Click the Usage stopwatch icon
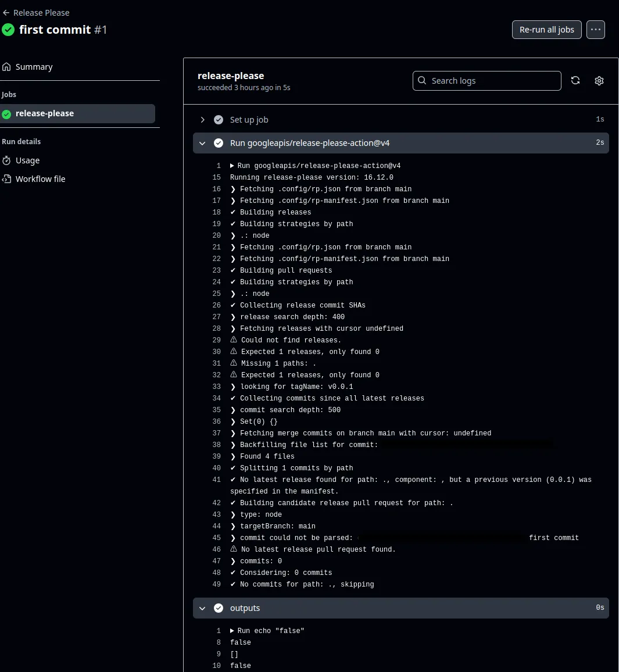The image size is (619, 672). tap(6, 160)
